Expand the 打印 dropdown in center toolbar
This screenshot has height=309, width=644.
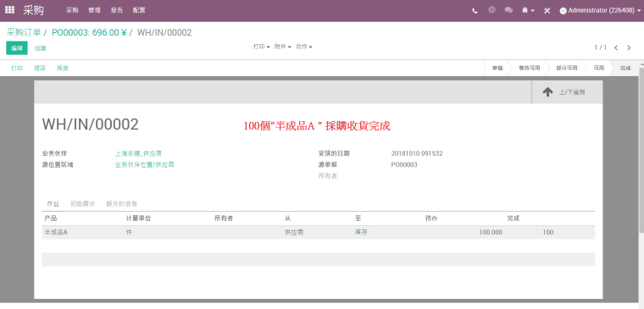261,47
